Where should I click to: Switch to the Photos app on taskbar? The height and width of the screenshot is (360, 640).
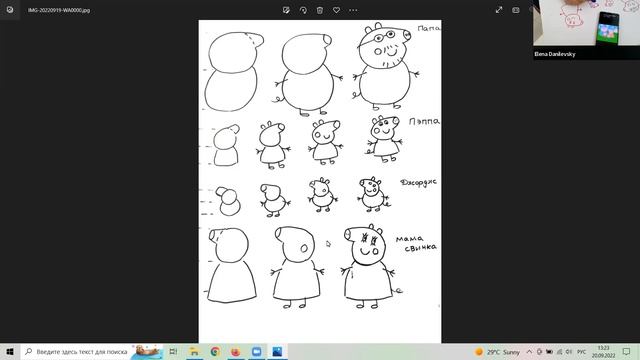coord(278,351)
